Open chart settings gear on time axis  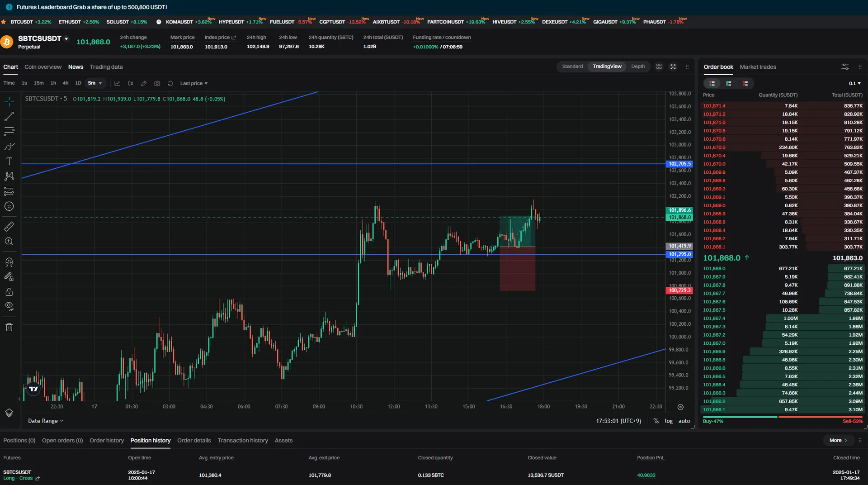click(680, 407)
